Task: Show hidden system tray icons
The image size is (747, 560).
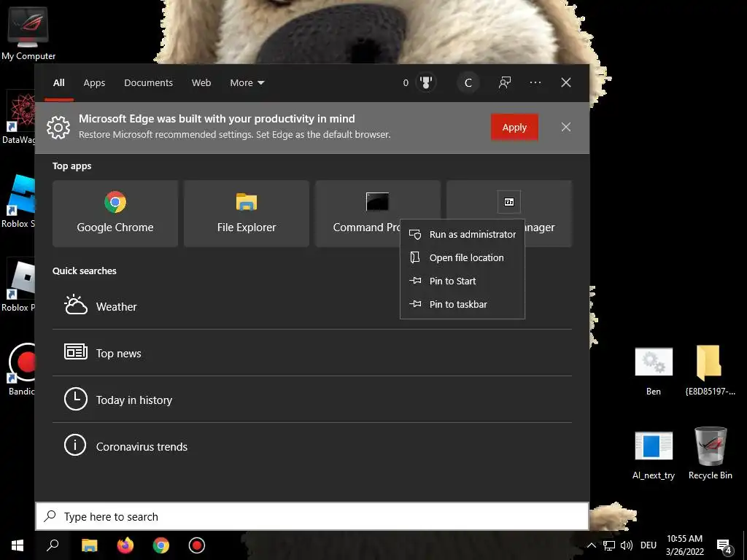Action: pyautogui.click(x=591, y=545)
